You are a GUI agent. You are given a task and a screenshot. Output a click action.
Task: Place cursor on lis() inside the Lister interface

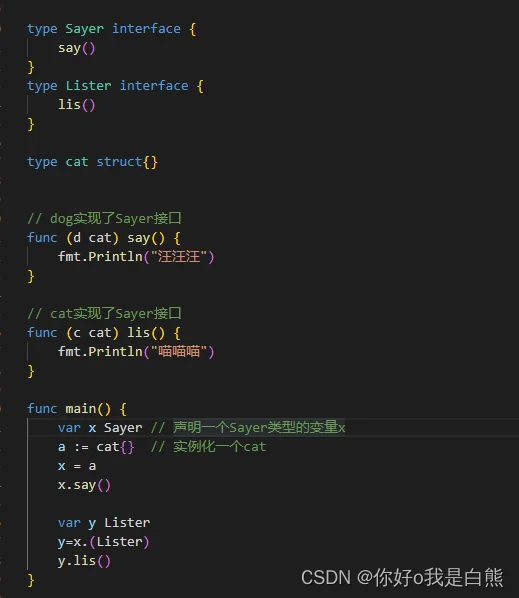[x=76, y=104]
